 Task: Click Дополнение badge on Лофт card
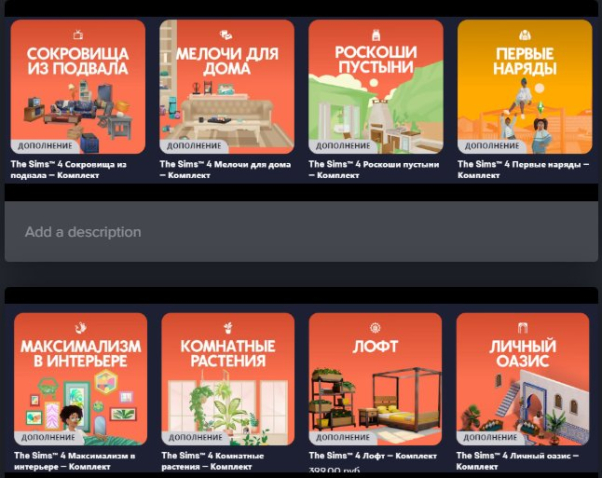342,437
